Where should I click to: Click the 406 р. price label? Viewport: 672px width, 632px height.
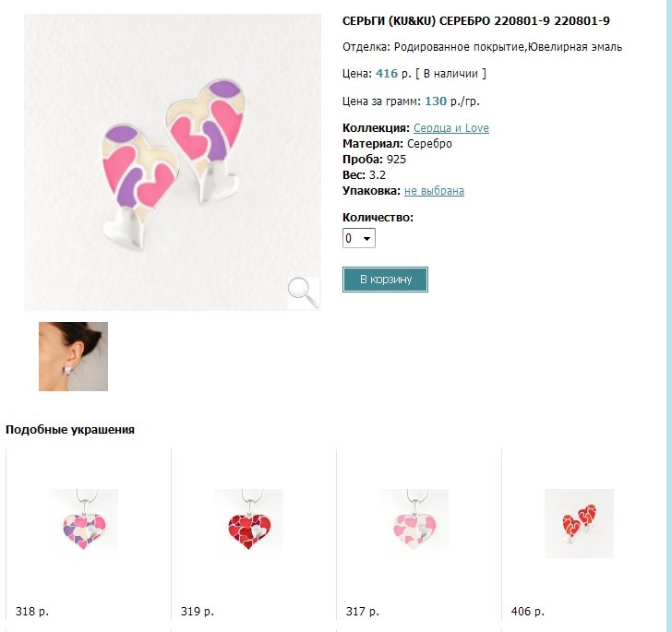(528, 612)
